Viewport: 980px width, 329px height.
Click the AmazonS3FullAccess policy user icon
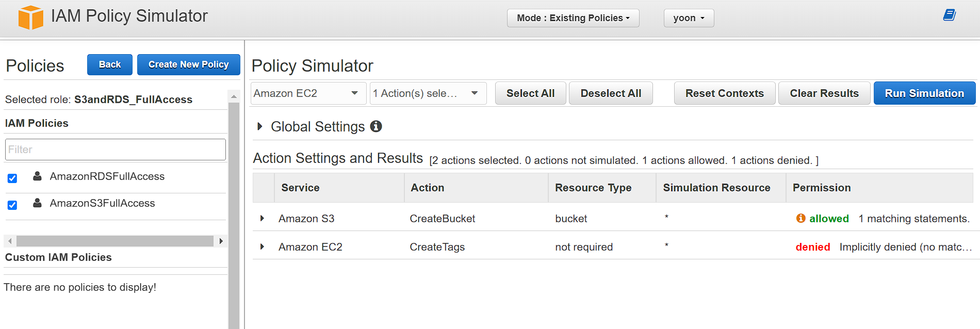click(x=37, y=203)
